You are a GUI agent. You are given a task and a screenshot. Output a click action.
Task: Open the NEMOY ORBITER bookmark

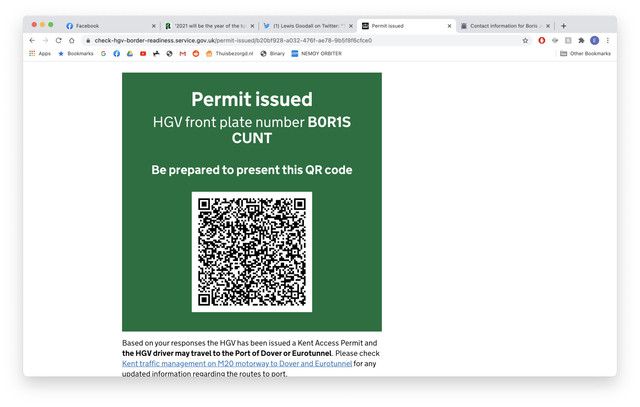[x=317, y=53]
